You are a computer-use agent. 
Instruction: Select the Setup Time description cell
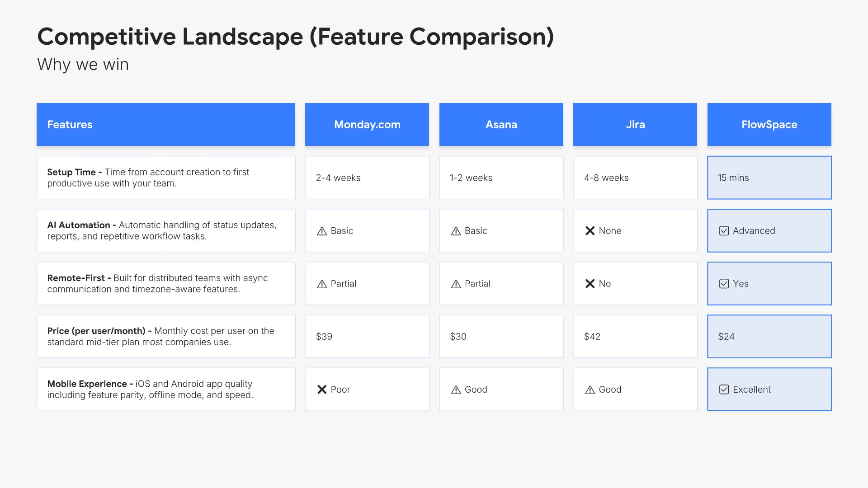[x=165, y=178]
